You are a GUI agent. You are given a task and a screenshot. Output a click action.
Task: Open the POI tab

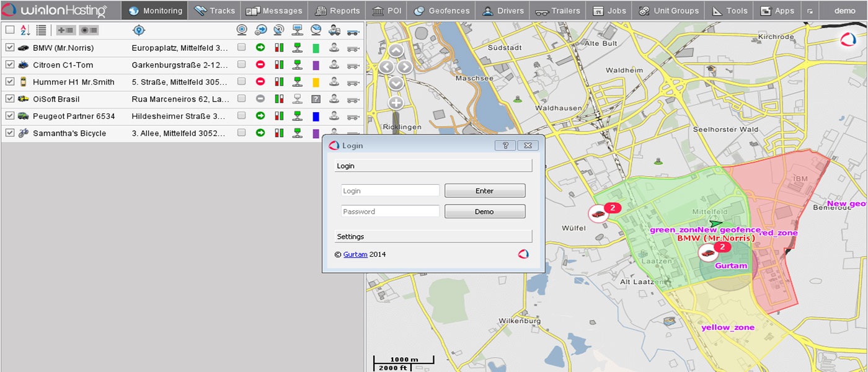pyautogui.click(x=387, y=11)
